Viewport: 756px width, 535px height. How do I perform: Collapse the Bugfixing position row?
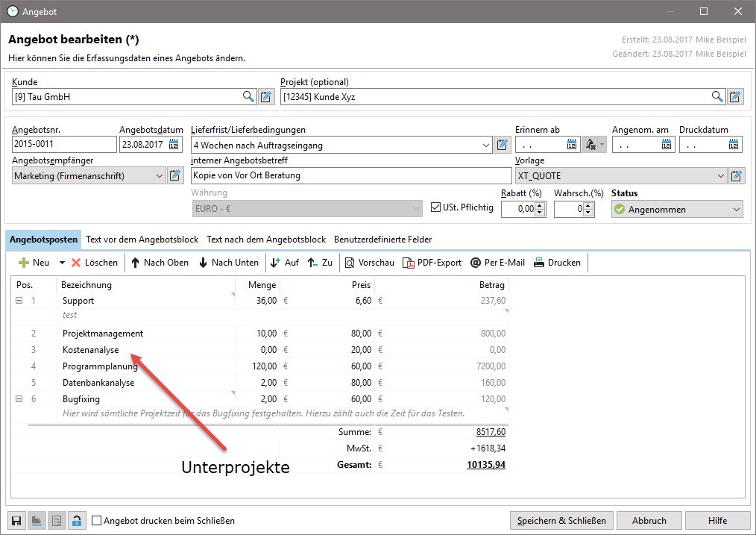click(19, 399)
